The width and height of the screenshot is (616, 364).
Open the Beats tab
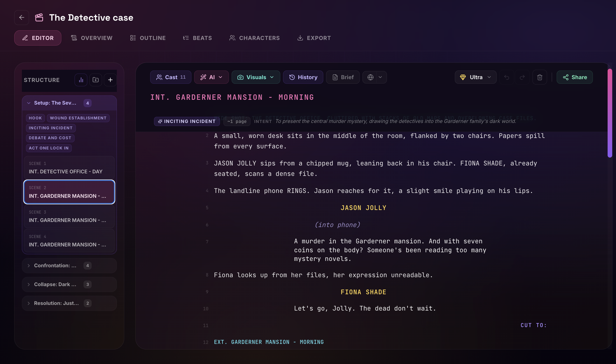click(197, 38)
